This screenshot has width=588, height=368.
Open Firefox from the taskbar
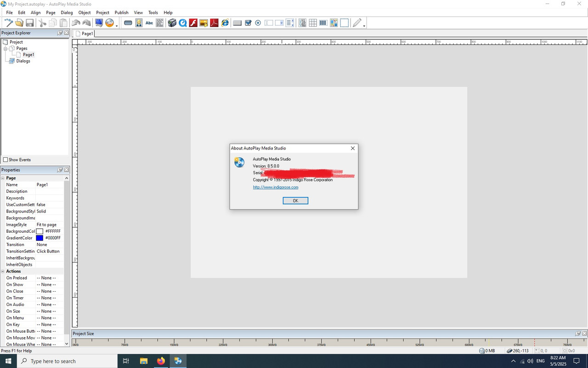(x=161, y=361)
